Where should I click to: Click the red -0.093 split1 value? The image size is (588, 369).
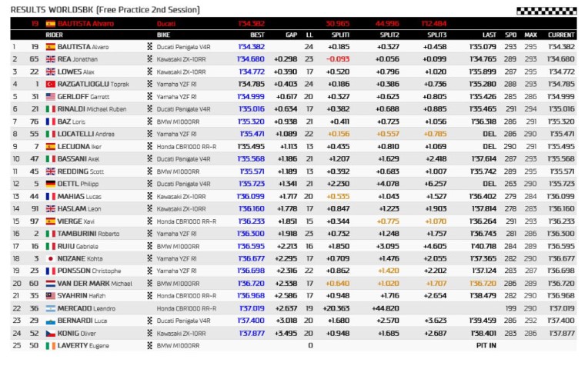(x=338, y=59)
